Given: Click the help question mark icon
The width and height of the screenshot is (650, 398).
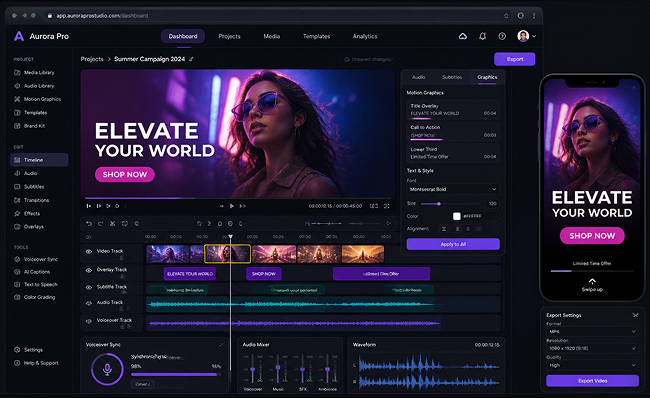Looking at the screenshot, I should [502, 36].
